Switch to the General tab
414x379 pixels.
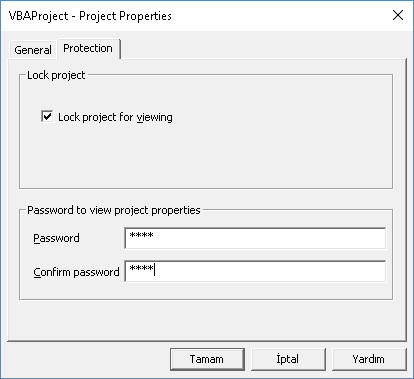[x=33, y=50]
